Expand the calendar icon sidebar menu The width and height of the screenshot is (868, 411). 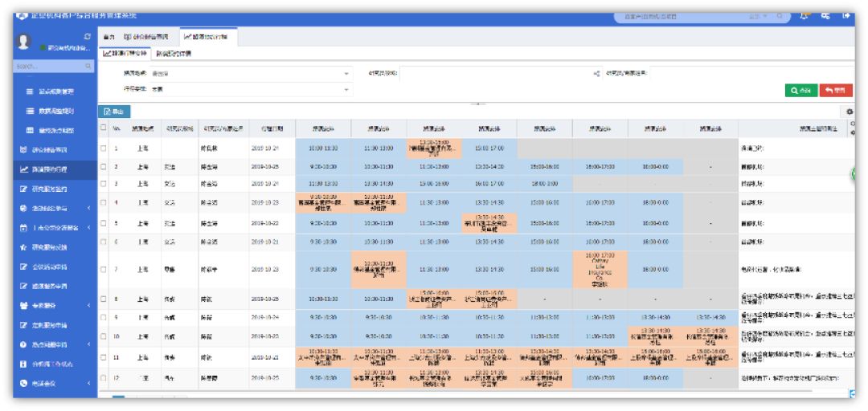click(55, 227)
